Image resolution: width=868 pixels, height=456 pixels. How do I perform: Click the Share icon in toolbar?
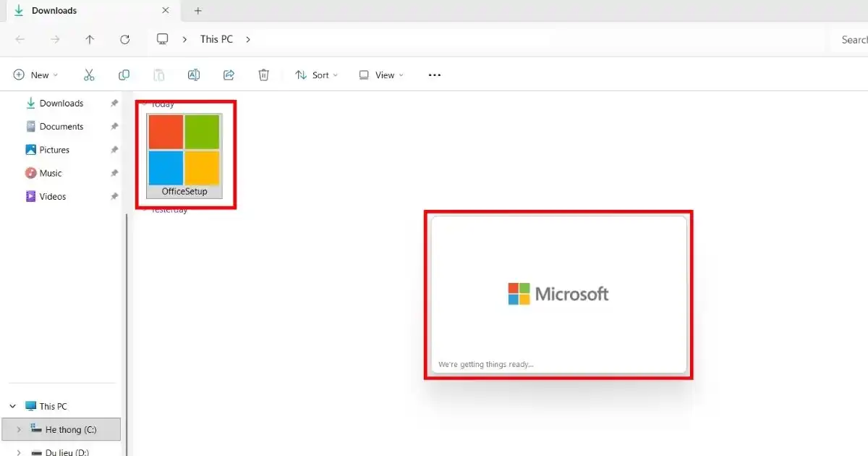coord(229,75)
